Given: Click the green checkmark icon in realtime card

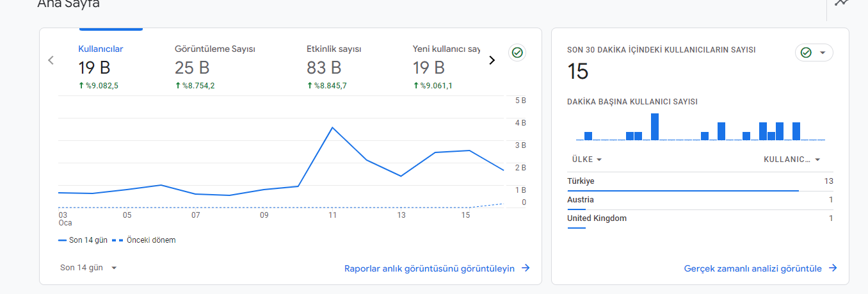Looking at the screenshot, I should [806, 53].
